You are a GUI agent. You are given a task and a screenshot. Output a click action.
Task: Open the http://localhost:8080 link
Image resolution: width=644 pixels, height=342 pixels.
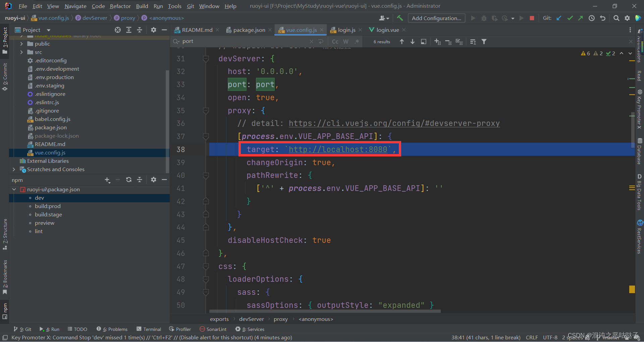click(338, 149)
